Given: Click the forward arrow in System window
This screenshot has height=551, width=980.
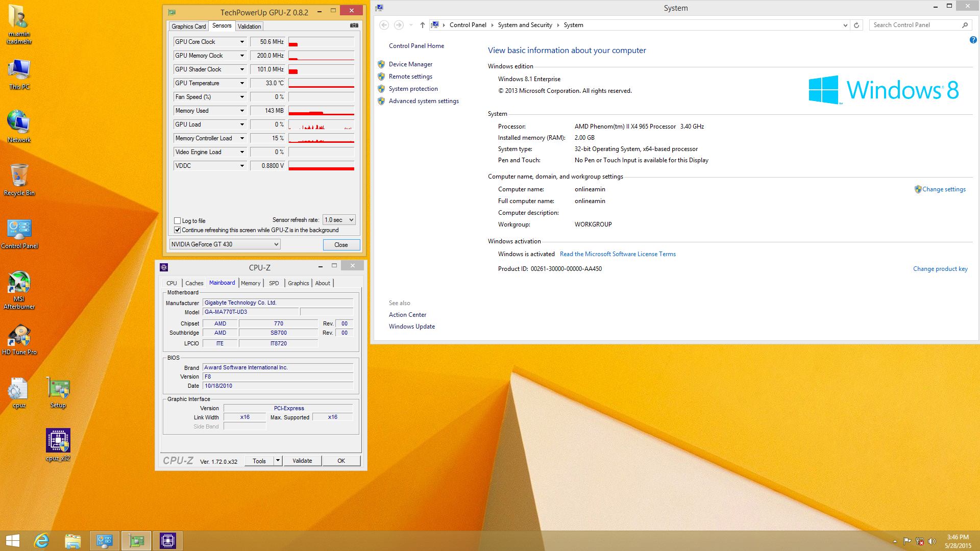Looking at the screenshot, I should pyautogui.click(x=399, y=25).
